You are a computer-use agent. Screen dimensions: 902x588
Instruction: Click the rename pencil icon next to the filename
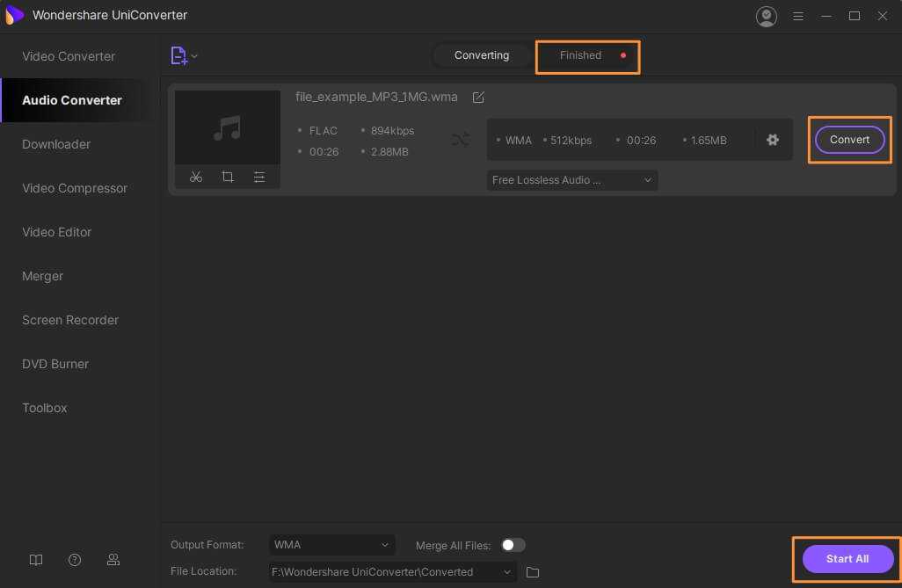tap(478, 97)
